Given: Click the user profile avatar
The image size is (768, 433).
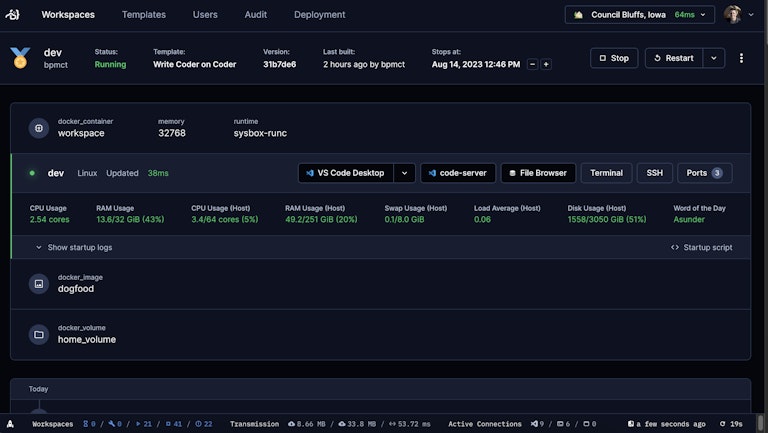Looking at the screenshot, I should [x=733, y=15].
